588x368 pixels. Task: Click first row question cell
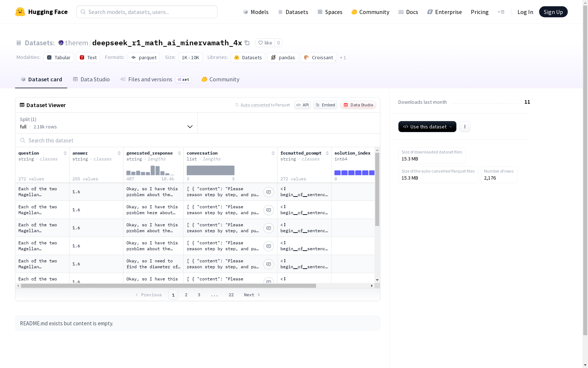[42, 192]
